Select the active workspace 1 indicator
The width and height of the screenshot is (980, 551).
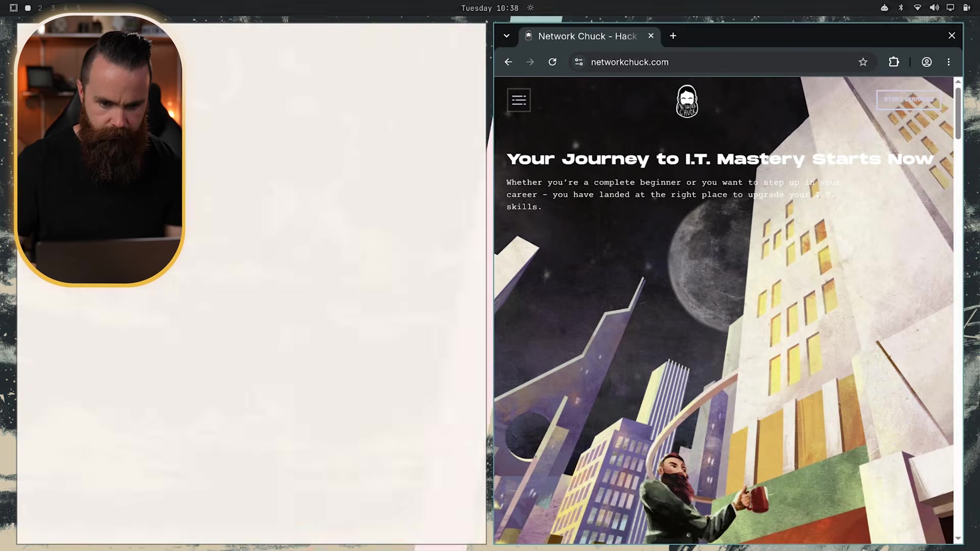[x=28, y=8]
